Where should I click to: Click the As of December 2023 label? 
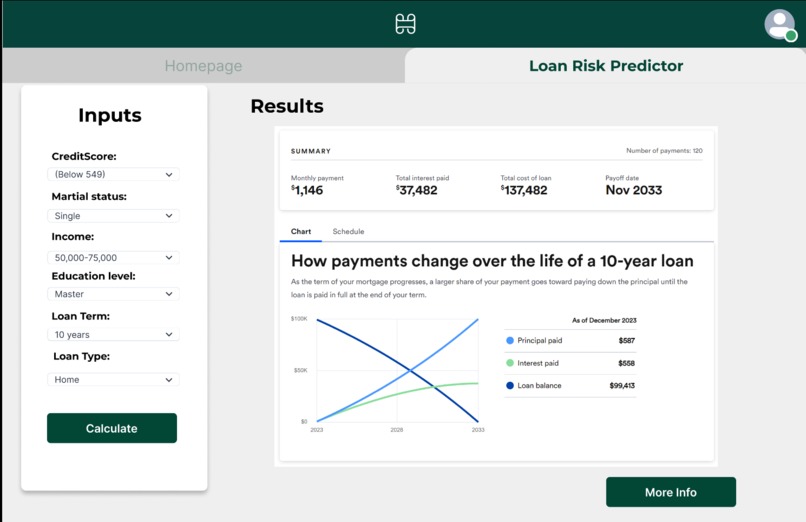604,320
